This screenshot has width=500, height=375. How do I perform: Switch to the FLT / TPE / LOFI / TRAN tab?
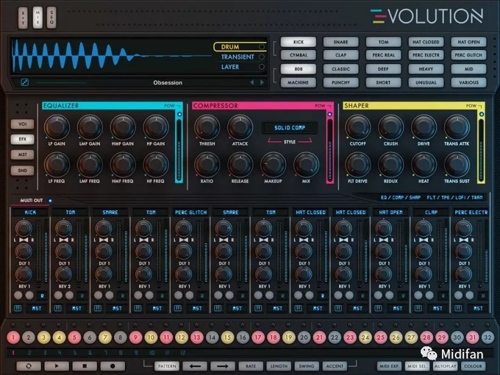[x=455, y=198]
